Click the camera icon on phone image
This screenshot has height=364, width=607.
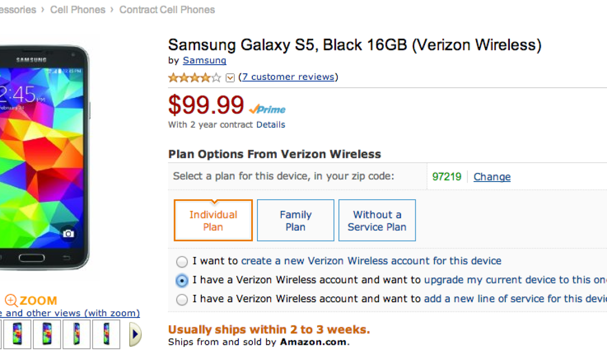point(68,234)
